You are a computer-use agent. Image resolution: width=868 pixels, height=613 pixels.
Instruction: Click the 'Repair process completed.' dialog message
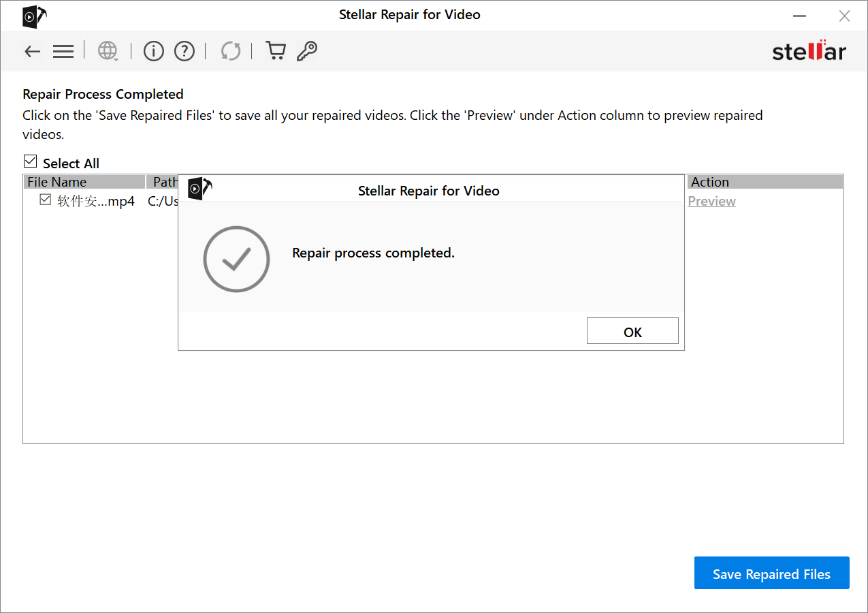373,253
